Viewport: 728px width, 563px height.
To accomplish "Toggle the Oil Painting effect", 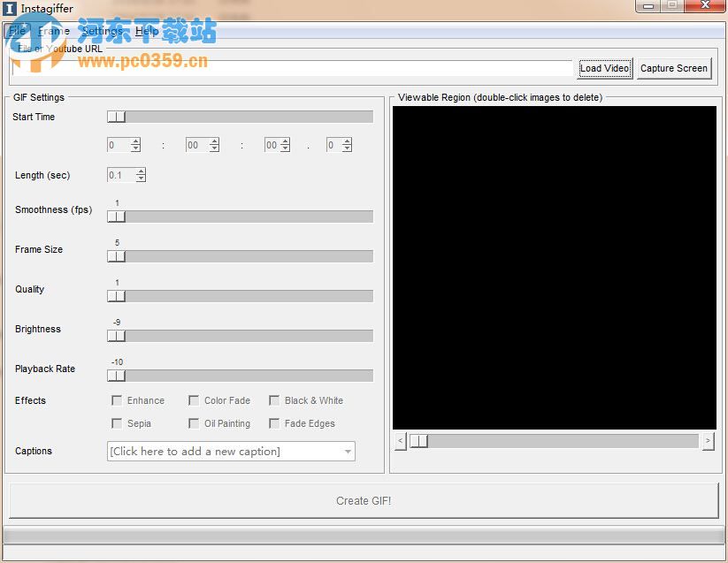I will click(x=194, y=423).
